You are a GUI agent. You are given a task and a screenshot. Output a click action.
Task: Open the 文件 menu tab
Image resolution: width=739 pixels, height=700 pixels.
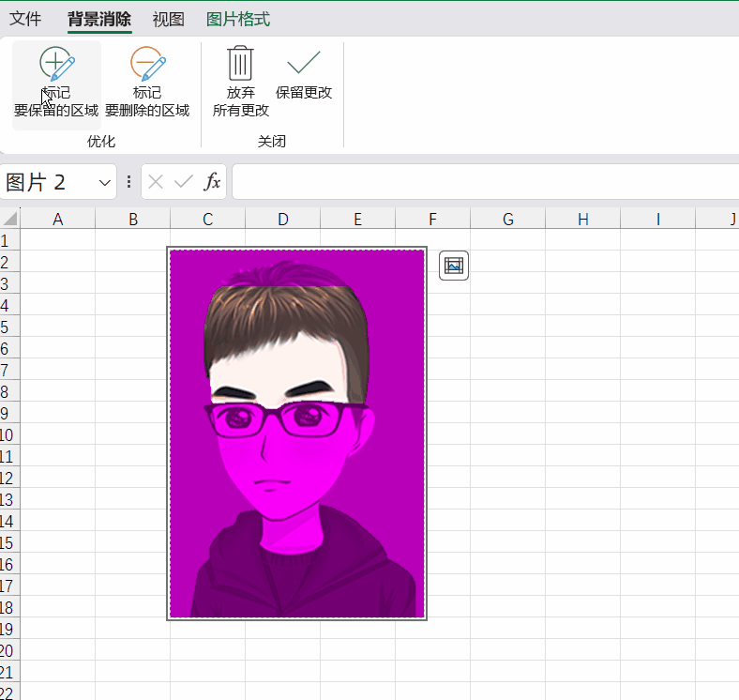25,20
